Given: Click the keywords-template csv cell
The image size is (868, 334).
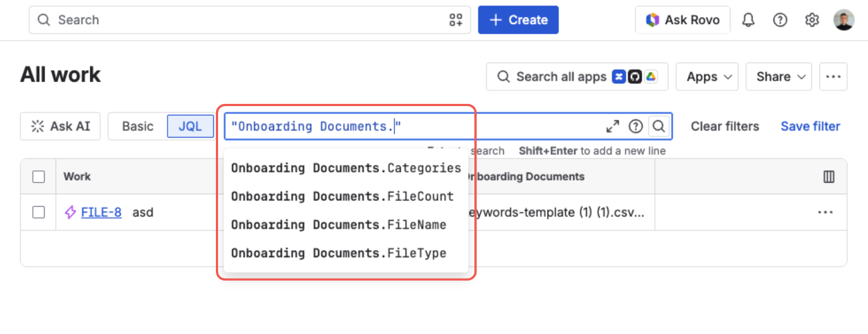Looking at the screenshot, I should click(x=556, y=212).
